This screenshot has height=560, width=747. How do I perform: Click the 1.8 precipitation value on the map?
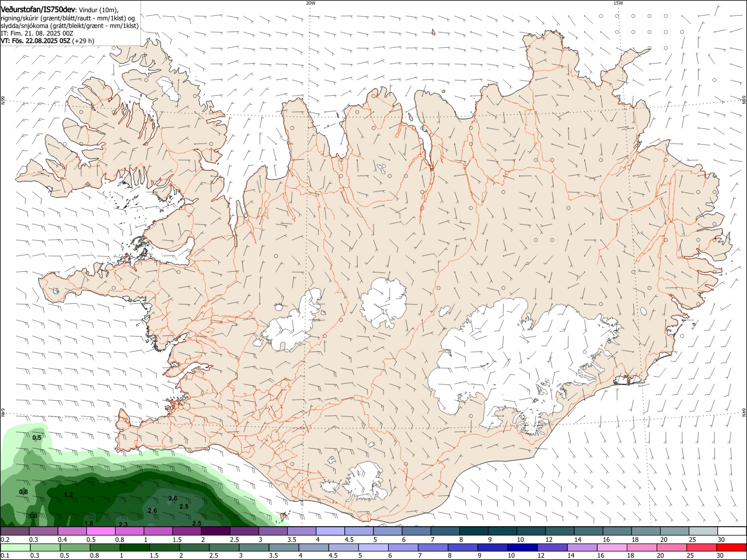click(89, 523)
